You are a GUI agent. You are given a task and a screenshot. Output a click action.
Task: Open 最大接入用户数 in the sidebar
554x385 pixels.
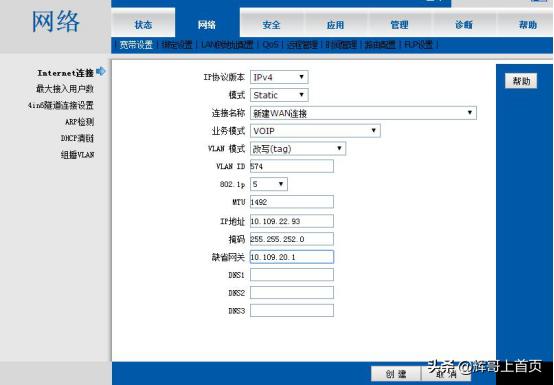click(x=65, y=89)
